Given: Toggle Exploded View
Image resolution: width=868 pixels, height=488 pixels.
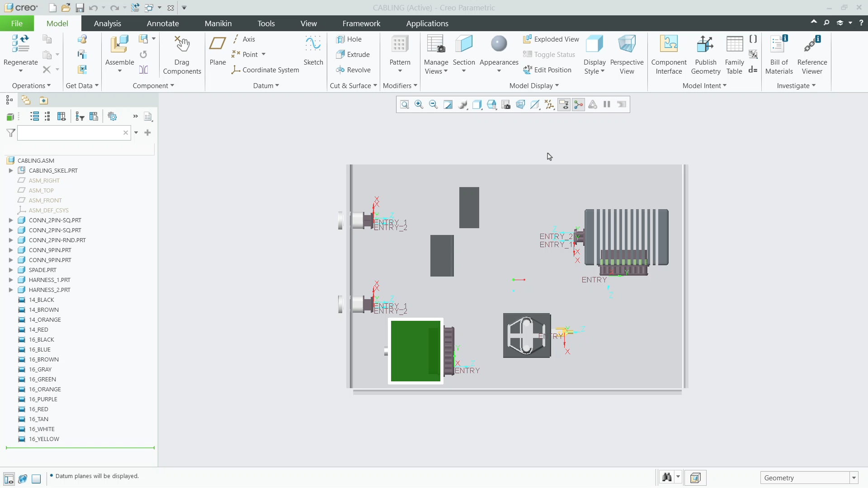Looking at the screenshot, I should pos(551,39).
